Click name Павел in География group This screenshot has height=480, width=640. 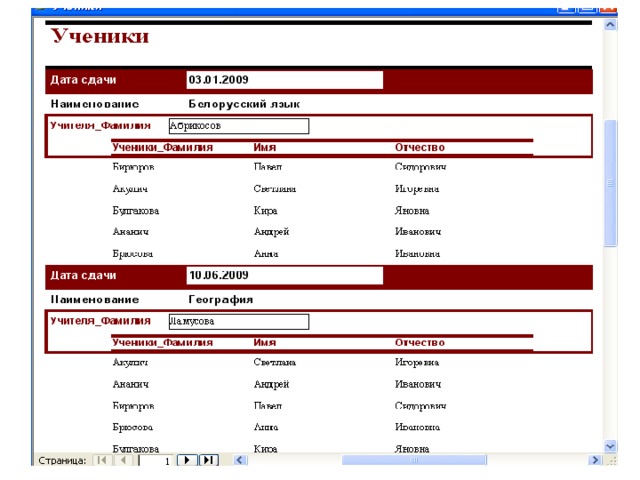pyautogui.click(x=268, y=406)
